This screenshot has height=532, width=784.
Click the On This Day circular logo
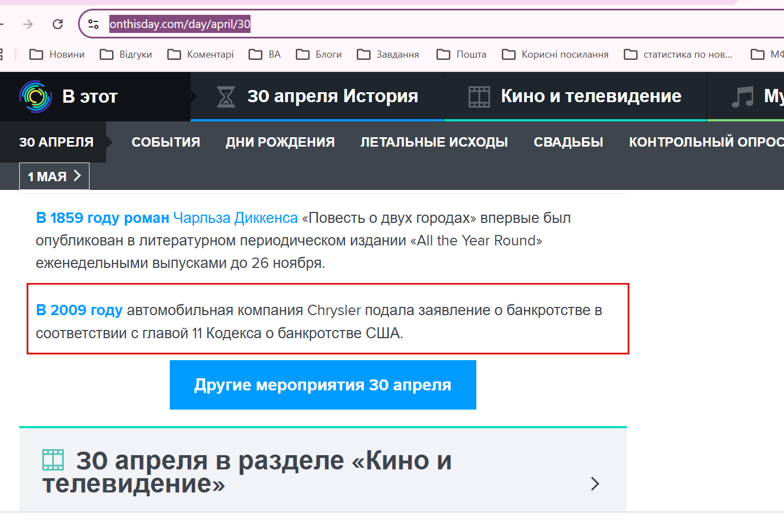click(36, 97)
